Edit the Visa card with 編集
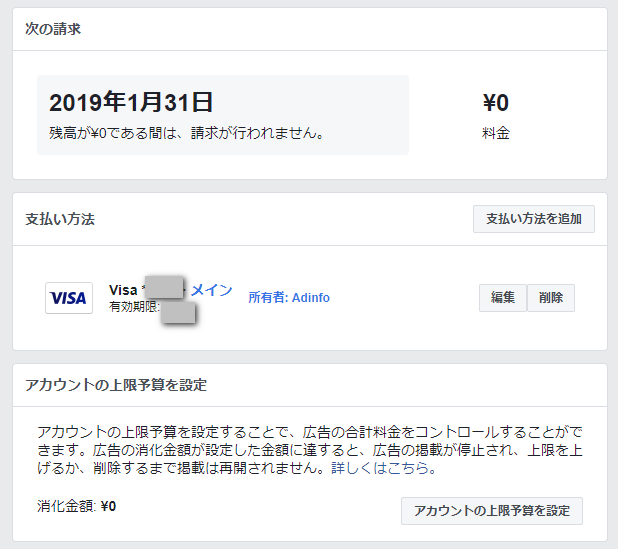 [x=503, y=298]
